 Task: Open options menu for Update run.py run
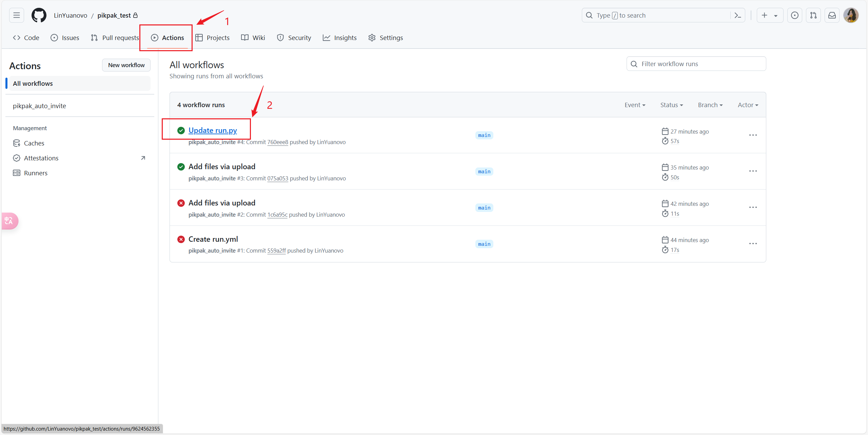click(x=753, y=135)
